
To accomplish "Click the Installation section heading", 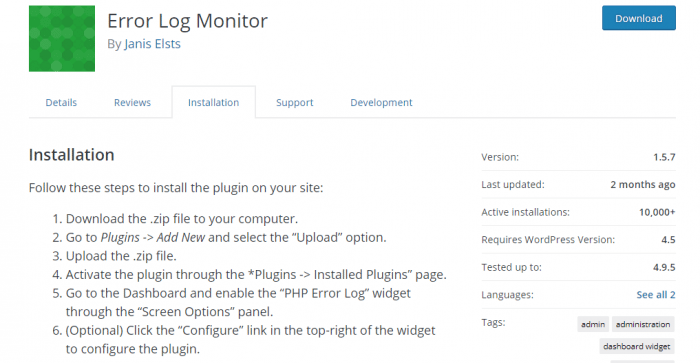I will 71,155.
